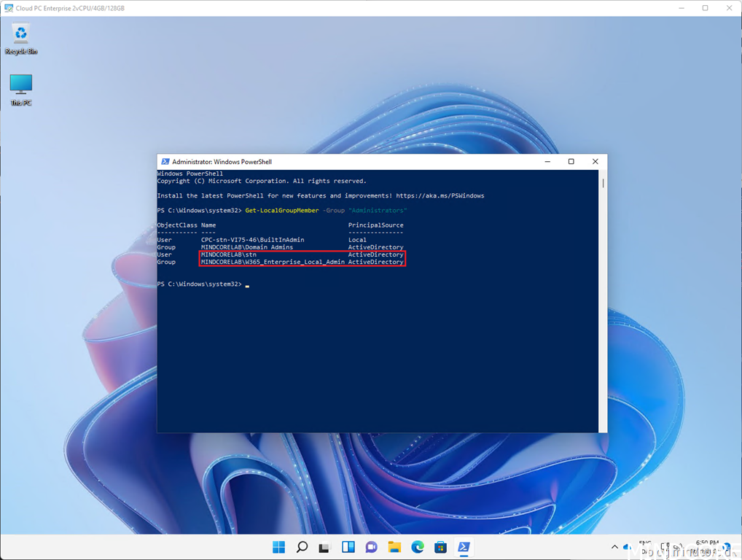Viewport: 742px width, 560px height.
Task: Click the Start button
Action: (278, 546)
